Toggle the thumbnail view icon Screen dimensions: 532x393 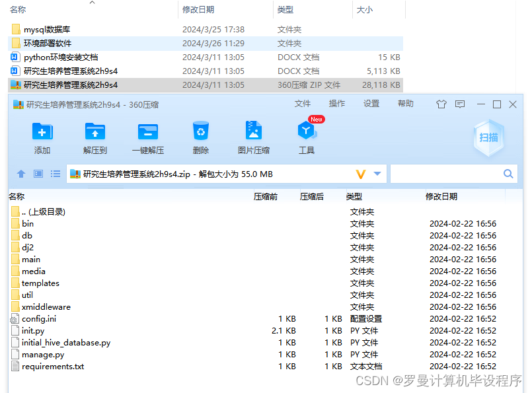tap(38, 174)
